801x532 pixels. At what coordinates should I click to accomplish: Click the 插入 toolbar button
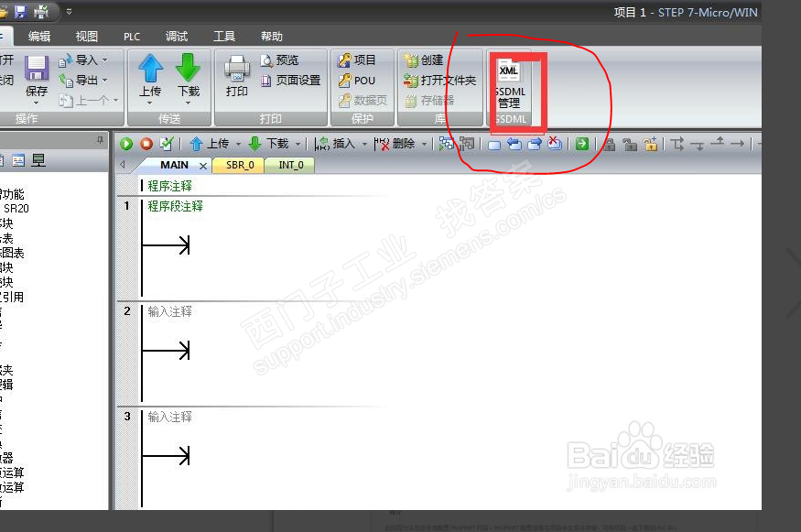tap(335, 144)
